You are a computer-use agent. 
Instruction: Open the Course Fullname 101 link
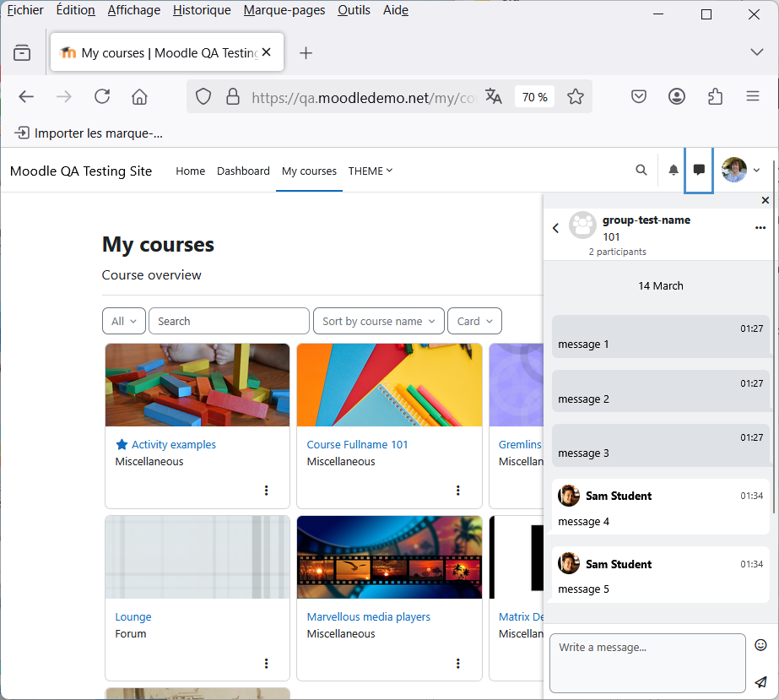pyautogui.click(x=357, y=444)
